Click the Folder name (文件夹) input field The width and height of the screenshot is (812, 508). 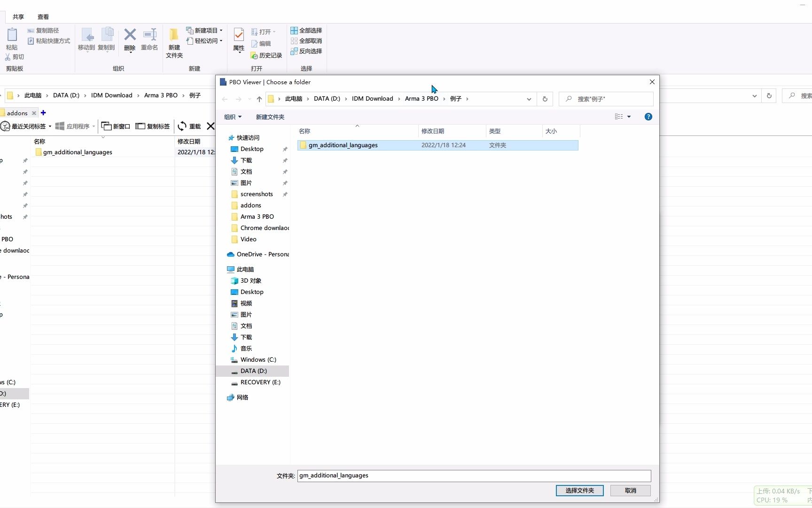pos(474,476)
